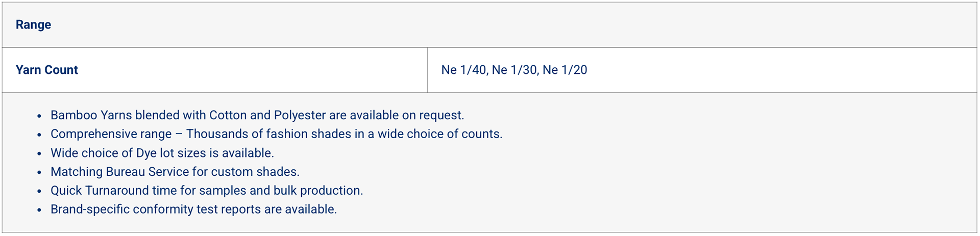Viewport: 980px width, 236px height.
Task: Click the Yarn Count row label
Action: [46, 70]
